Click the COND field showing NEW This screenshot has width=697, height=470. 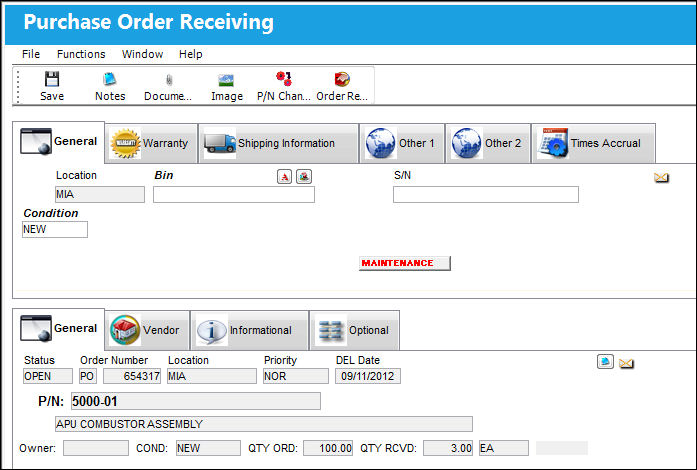point(208,448)
